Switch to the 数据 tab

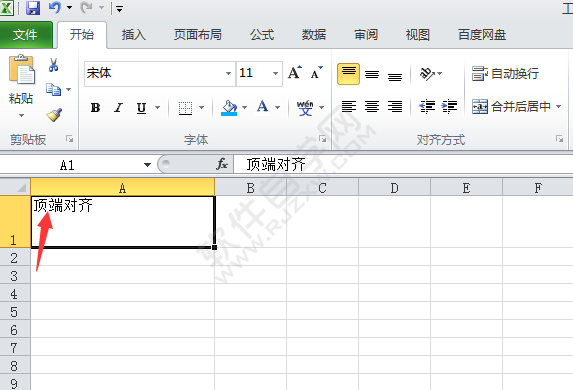pos(314,35)
